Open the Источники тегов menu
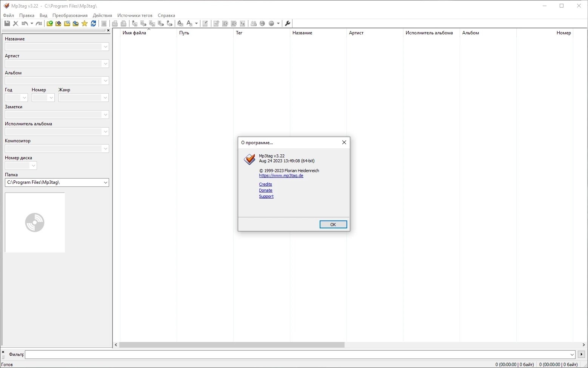The height and width of the screenshot is (368, 588). pyautogui.click(x=135, y=15)
